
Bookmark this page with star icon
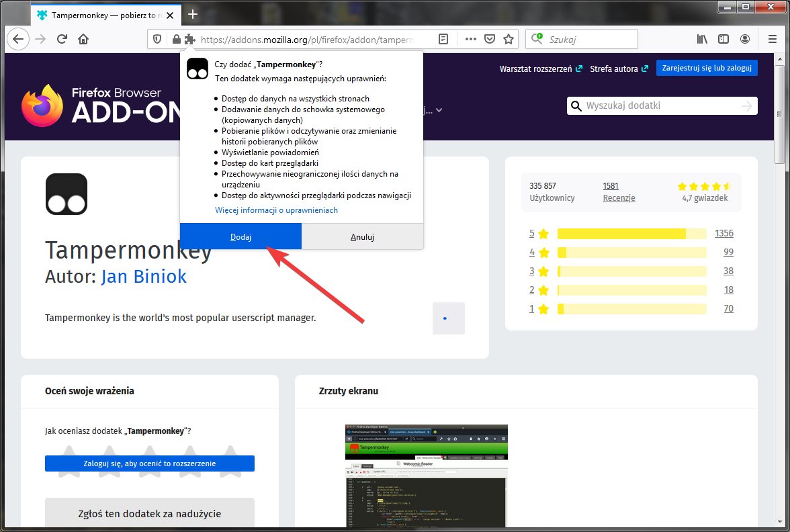tap(509, 39)
